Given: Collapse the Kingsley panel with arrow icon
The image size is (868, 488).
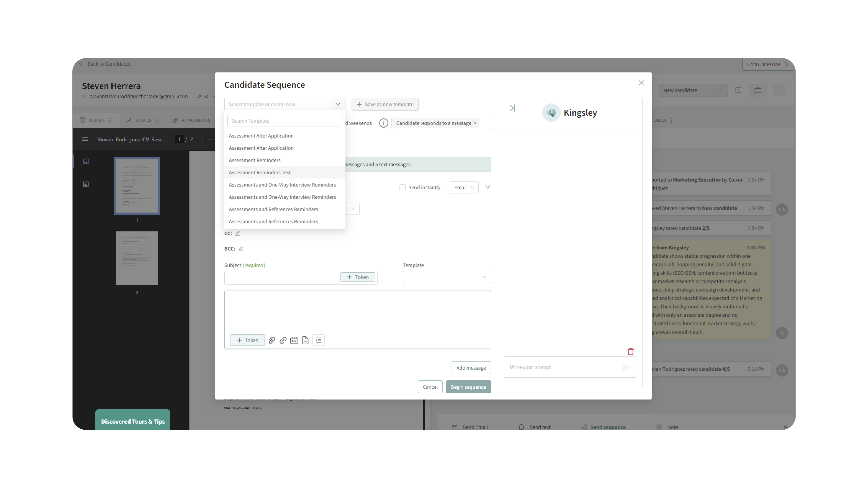Looking at the screenshot, I should pyautogui.click(x=512, y=108).
